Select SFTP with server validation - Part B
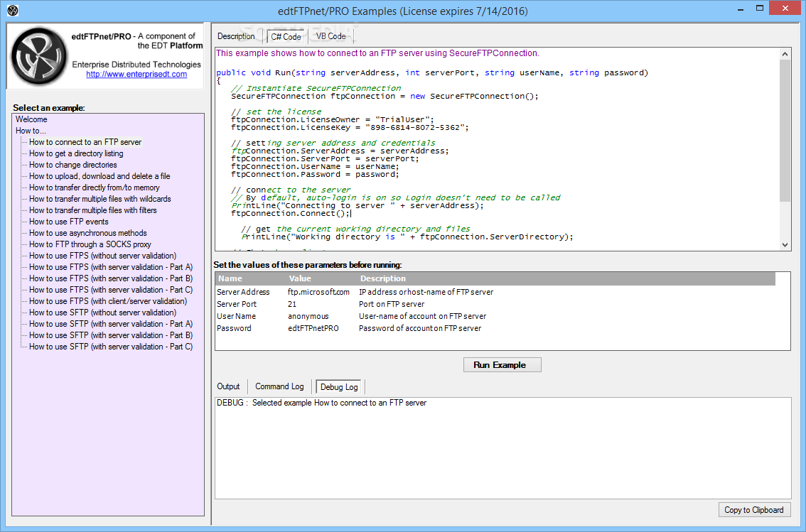Screen dimensions: 806x532 coord(111,335)
